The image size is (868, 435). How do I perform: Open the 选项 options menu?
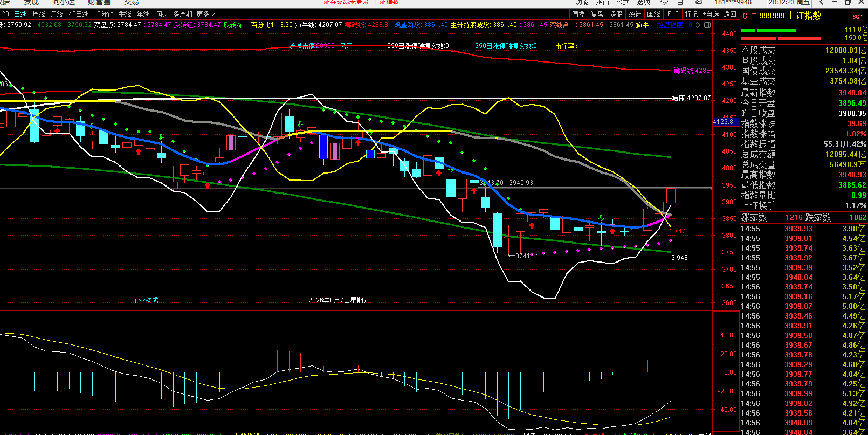(x=644, y=3)
